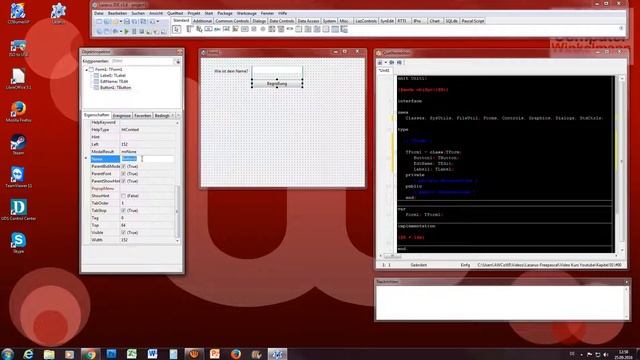Screen dimensions: 640x360
Task: Toggle the ParentFont checkbox
Action: pyautogui.click(x=123, y=174)
